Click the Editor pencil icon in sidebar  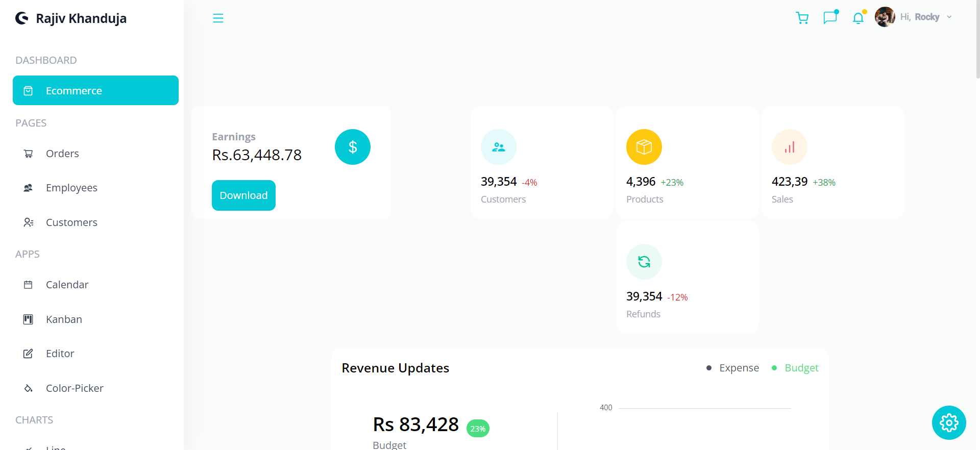28,354
